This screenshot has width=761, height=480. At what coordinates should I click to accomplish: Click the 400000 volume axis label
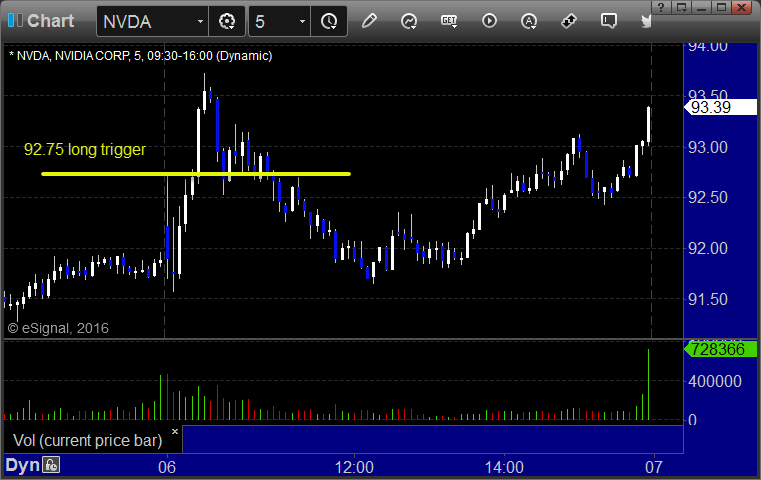[x=714, y=381]
